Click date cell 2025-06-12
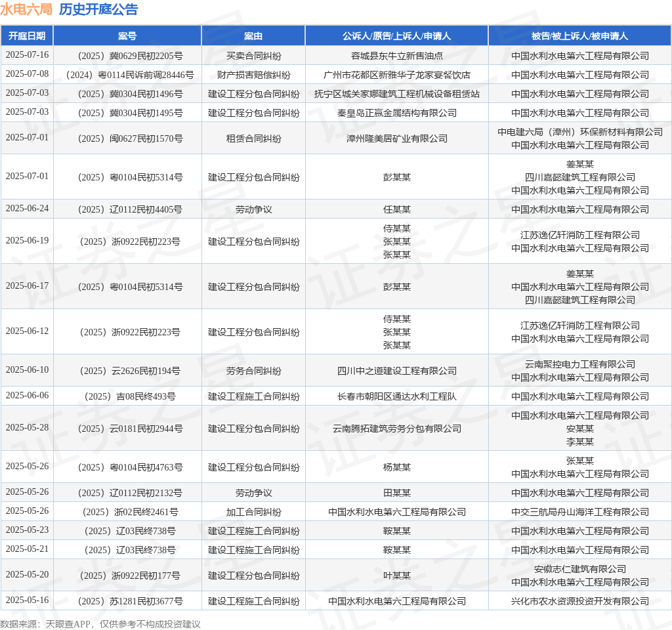 tap(27, 331)
